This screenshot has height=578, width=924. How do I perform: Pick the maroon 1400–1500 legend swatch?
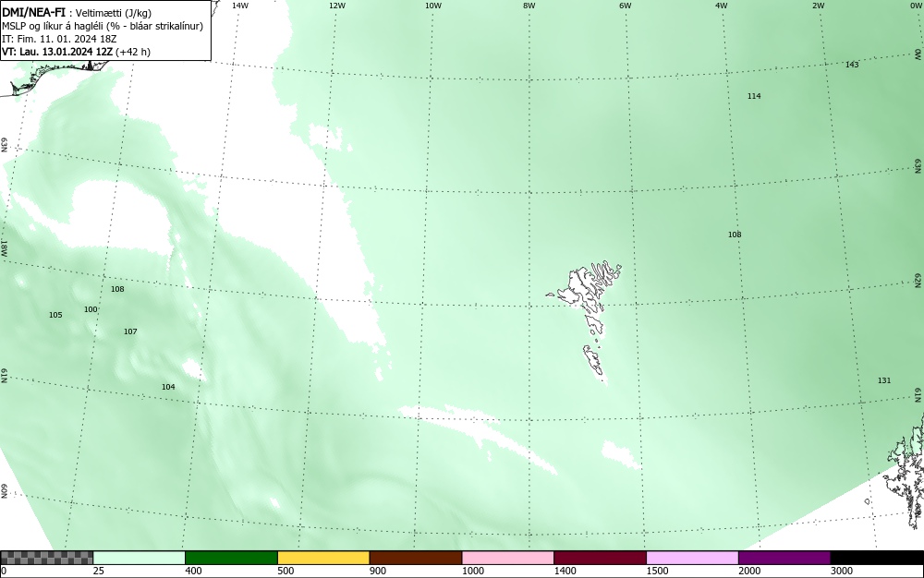pyautogui.click(x=600, y=558)
